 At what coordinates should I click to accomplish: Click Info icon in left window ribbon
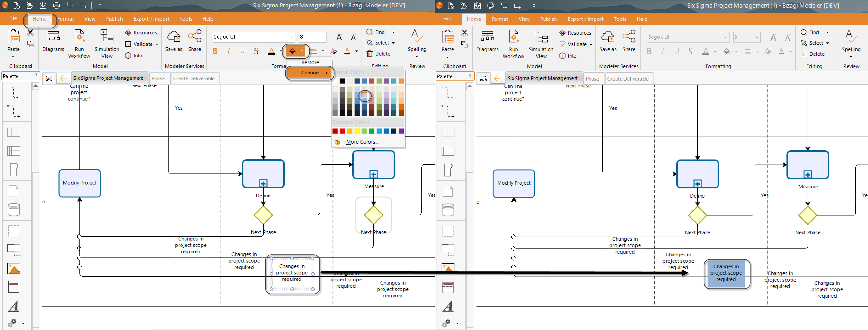[x=128, y=56]
